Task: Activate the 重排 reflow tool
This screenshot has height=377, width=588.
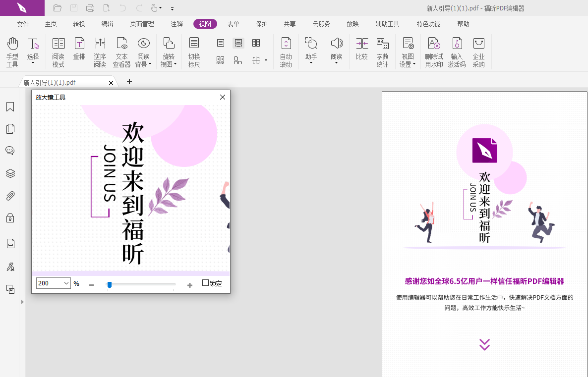Action: (79, 52)
